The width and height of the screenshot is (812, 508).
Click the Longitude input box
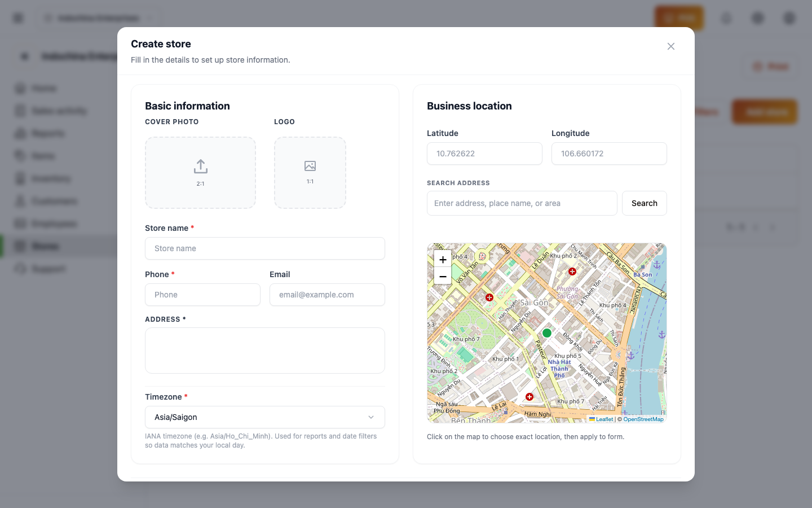pyautogui.click(x=609, y=154)
